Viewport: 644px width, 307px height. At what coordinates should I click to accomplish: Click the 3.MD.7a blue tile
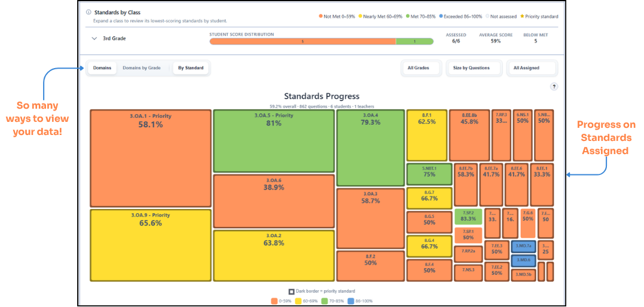click(524, 247)
